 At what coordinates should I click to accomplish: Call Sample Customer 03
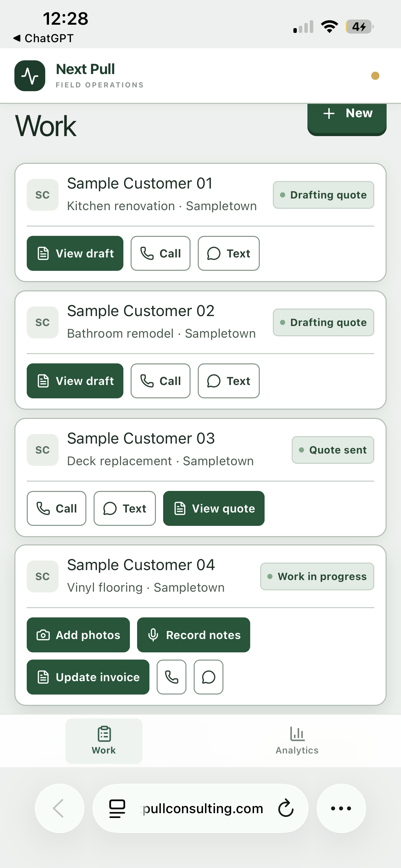pos(57,508)
